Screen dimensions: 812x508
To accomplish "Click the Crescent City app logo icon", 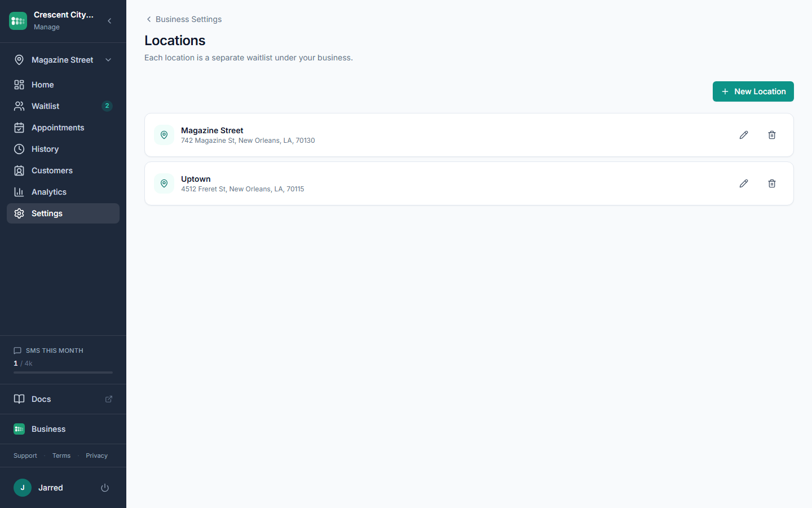I will pos(18,21).
